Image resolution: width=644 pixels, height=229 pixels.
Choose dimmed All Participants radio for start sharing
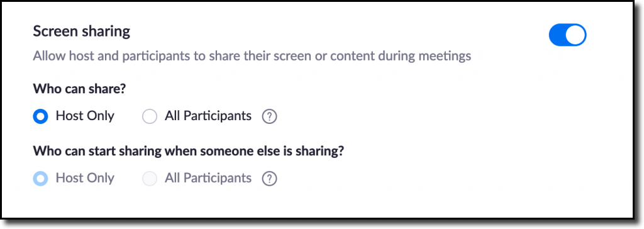coord(150,179)
